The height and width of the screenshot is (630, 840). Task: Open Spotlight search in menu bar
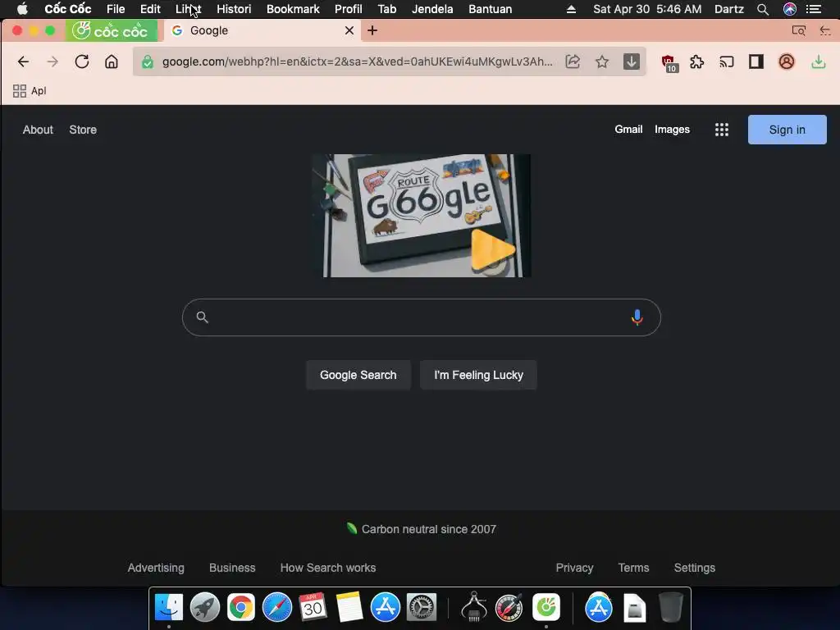point(763,9)
